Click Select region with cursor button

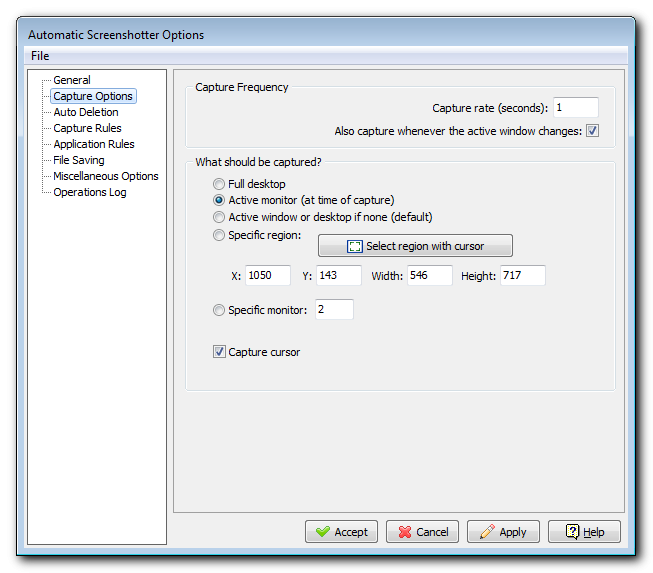415,246
